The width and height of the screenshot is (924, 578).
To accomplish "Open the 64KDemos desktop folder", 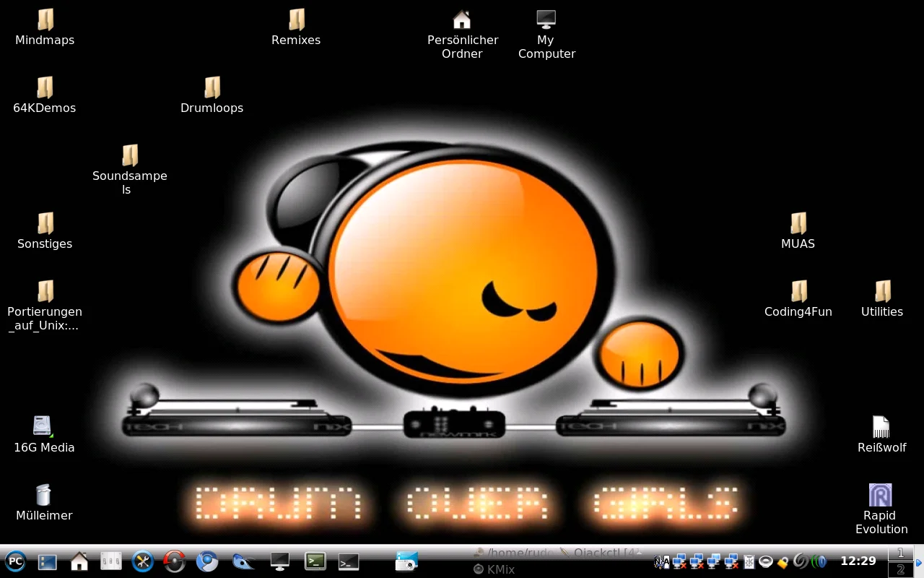I will [x=45, y=95].
